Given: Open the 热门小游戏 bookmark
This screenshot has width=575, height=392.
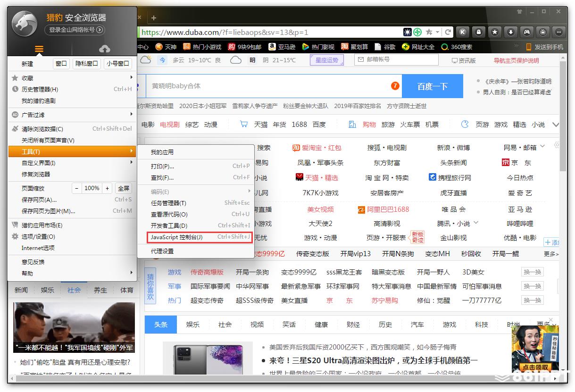Looking at the screenshot, I should (202, 47).
